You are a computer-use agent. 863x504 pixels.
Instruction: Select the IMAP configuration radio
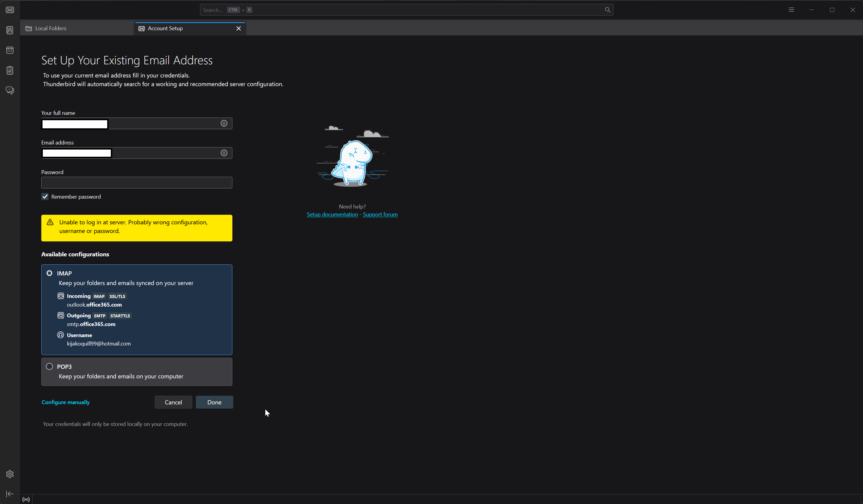(50, 273)
